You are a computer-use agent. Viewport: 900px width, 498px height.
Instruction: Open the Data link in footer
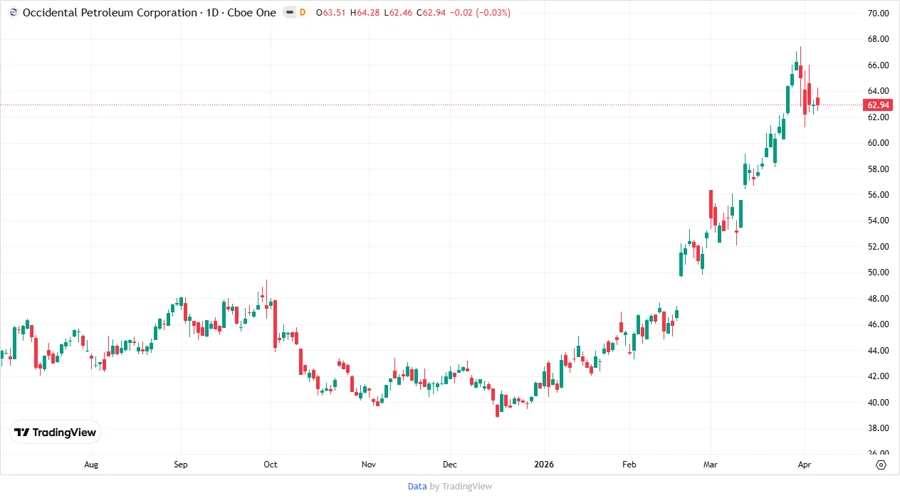(417, 486)
